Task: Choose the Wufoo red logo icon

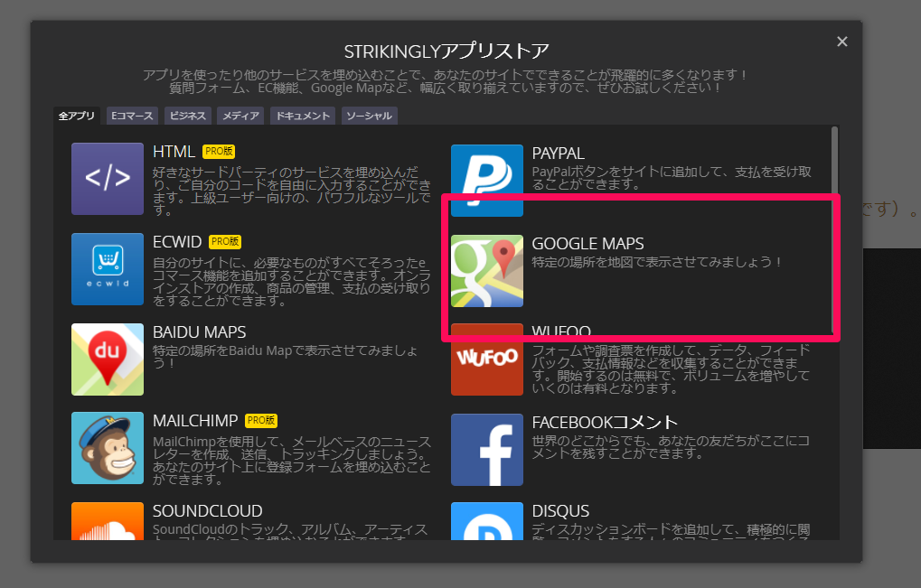Action: pyautogui.click(x=487, y=359)
